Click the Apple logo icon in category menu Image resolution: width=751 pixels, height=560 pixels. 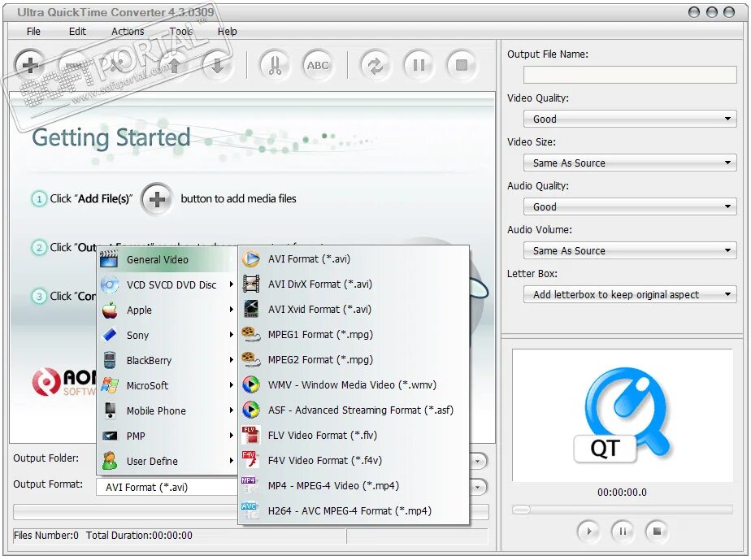click(110, 310)
